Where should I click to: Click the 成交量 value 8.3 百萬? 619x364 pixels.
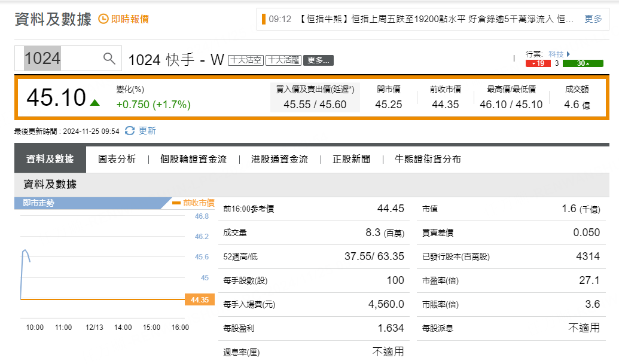pos(385,233)
